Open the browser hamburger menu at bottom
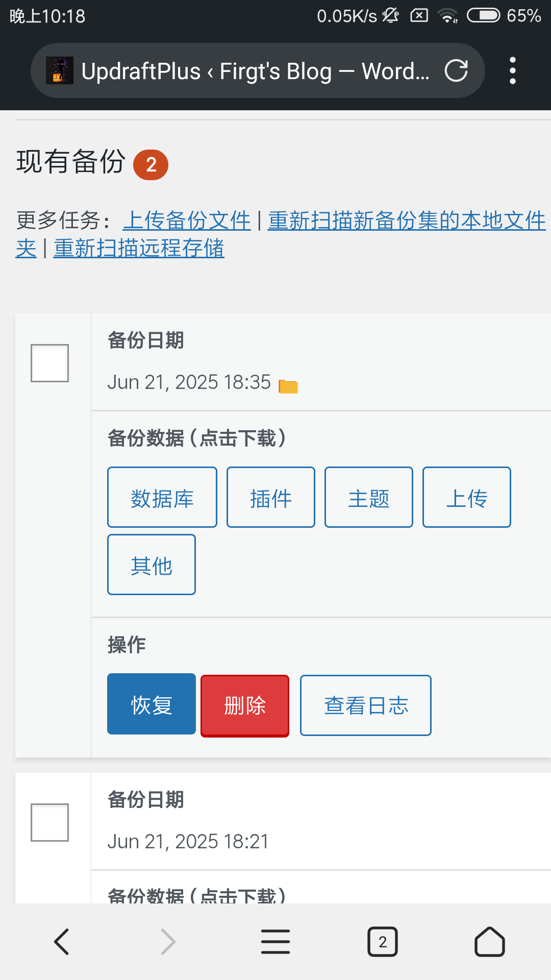This screenshot has width=551, height=980. [275, 942]
